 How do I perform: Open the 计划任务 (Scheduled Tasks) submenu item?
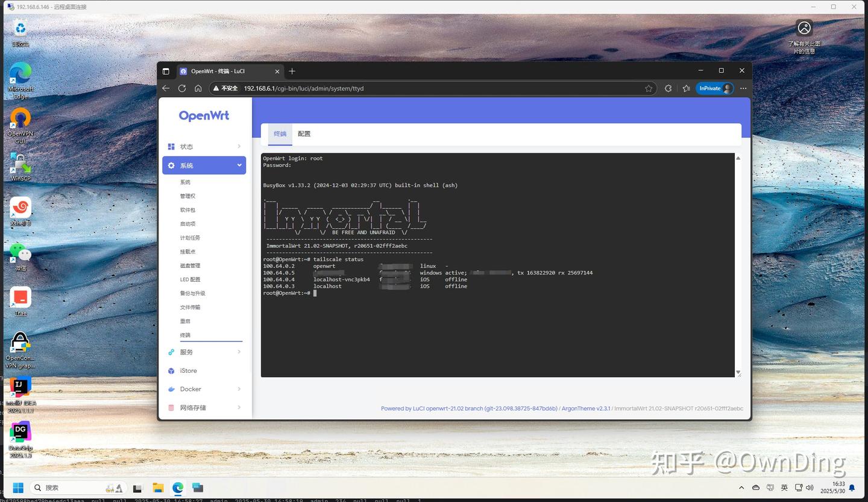tap(190, 238)
